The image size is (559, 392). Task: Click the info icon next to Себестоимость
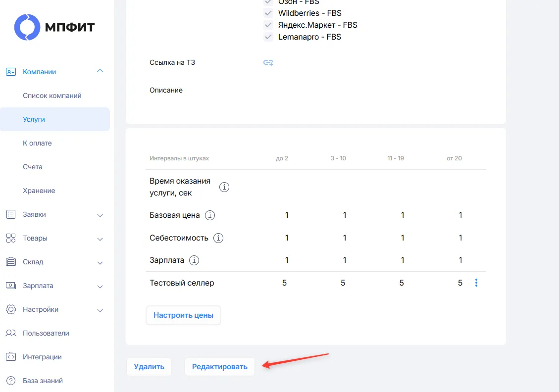coord(218,238)
